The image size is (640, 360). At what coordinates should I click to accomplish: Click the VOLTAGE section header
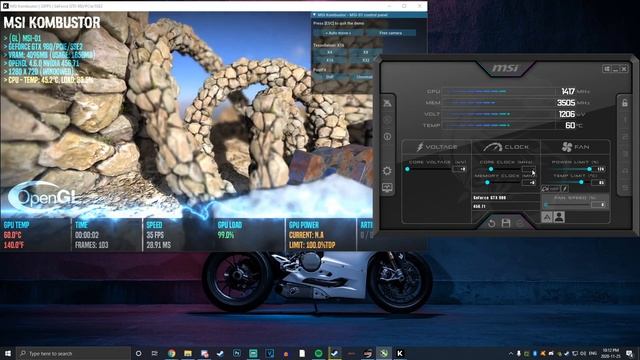[437, 147]
